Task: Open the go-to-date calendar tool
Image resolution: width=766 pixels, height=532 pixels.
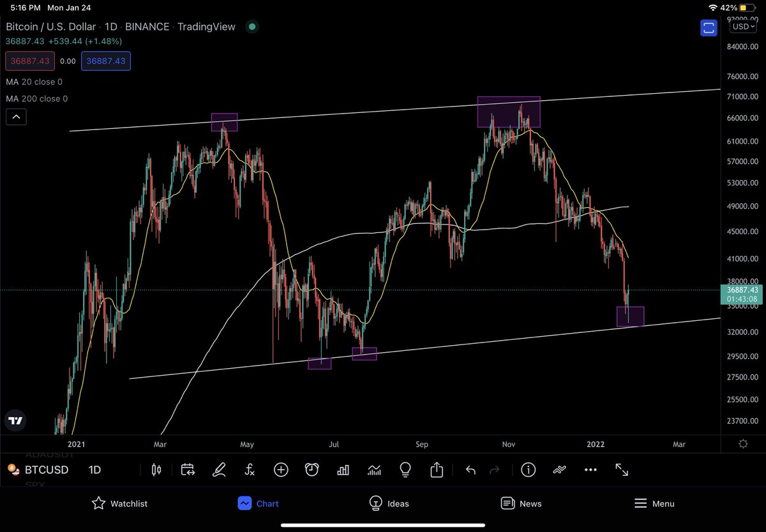Action: coord(188,470)
